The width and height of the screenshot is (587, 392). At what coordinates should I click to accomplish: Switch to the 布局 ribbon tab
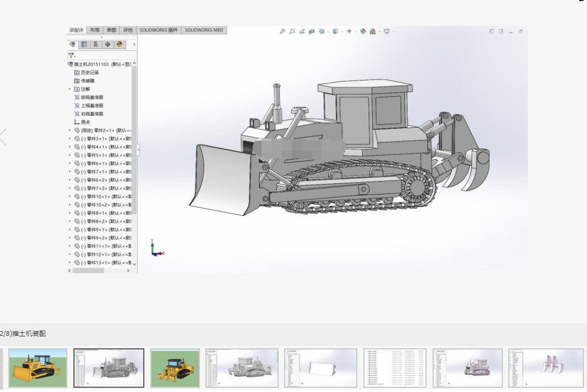[x=95, y=30]
